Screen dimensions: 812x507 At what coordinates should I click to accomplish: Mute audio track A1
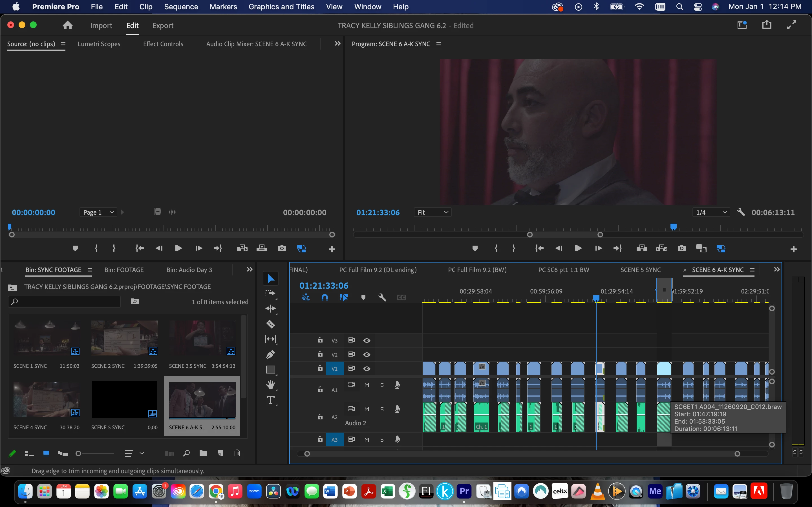(367, 385)
